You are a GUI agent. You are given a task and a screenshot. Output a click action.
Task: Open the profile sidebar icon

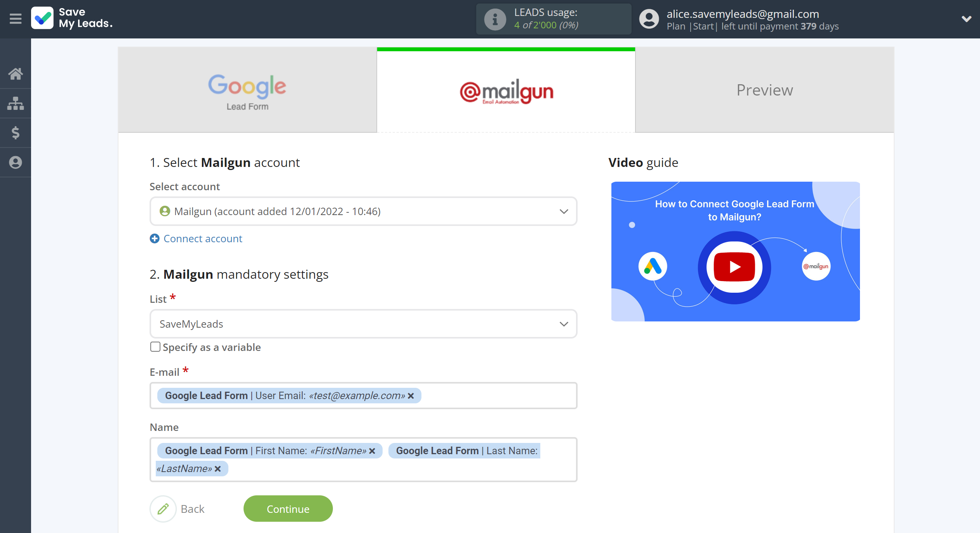tap(16, 162)
